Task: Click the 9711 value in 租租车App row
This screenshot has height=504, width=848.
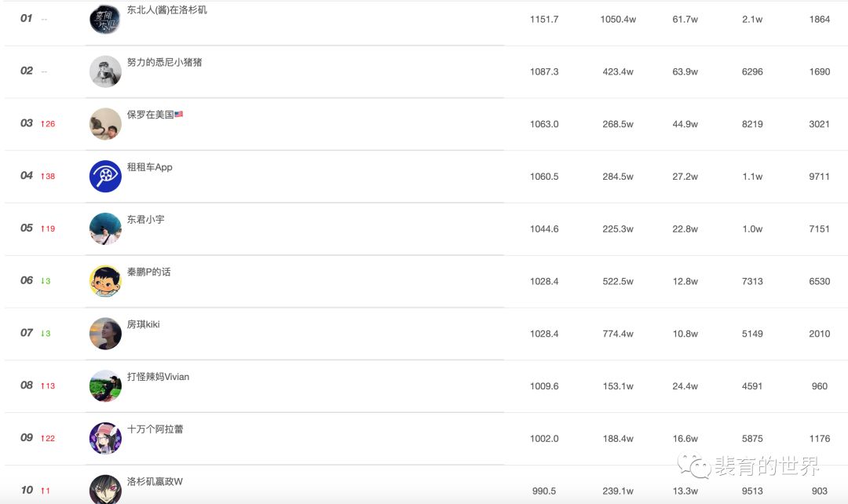Action: click(x=819, y=177)
